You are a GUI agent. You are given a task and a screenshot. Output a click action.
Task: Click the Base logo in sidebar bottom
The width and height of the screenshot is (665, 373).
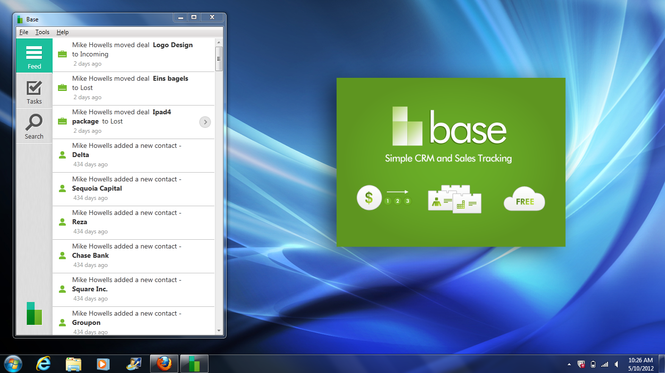34,314
